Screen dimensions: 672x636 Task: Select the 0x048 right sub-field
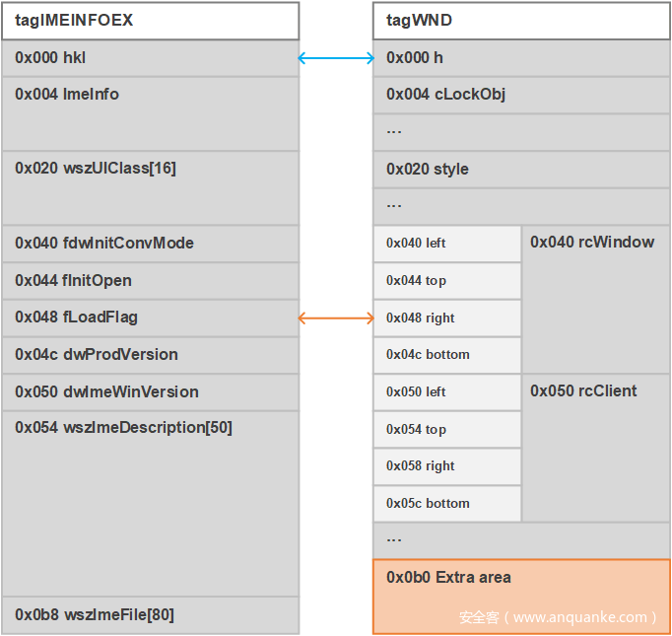(x=446, y=318)
